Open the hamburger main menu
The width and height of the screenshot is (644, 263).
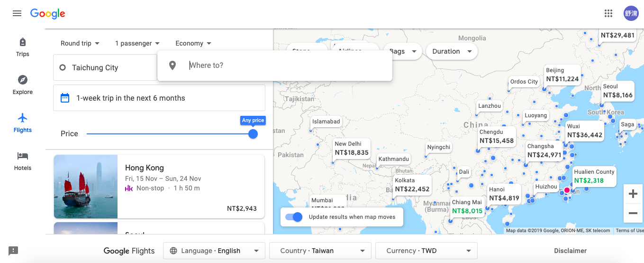click(x=17, y=13)
